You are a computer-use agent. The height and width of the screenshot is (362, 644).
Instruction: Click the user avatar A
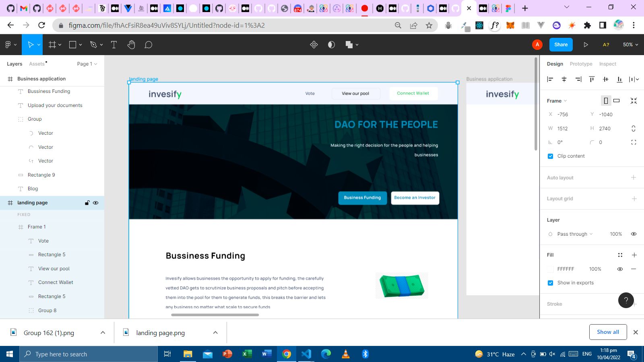click(537, 45)
